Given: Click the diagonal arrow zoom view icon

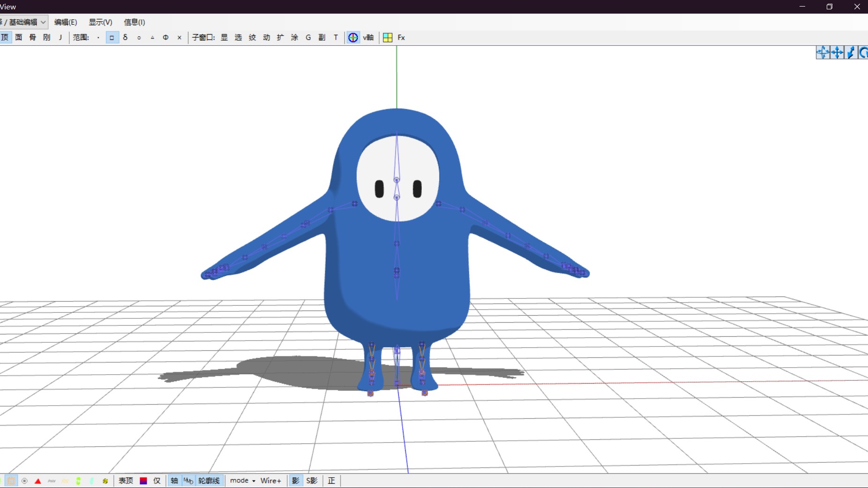Looking at the screenshot, I should [x=851, y=52].
